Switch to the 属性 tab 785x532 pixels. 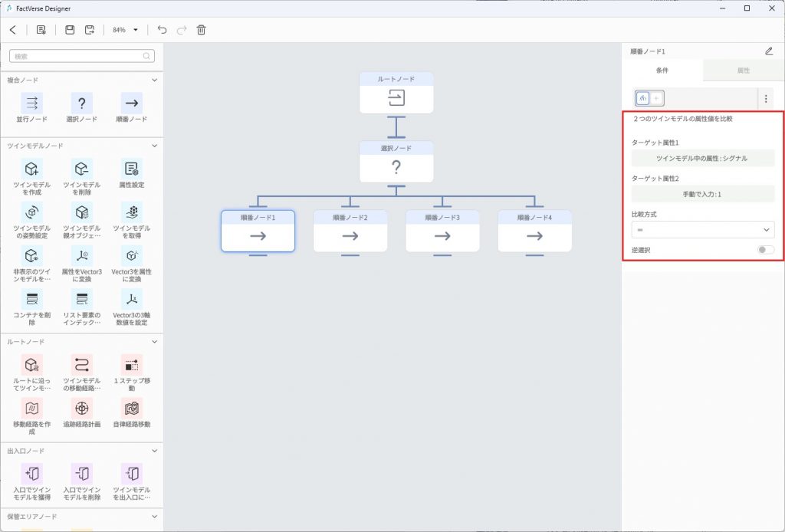click(x=743, y=71)
